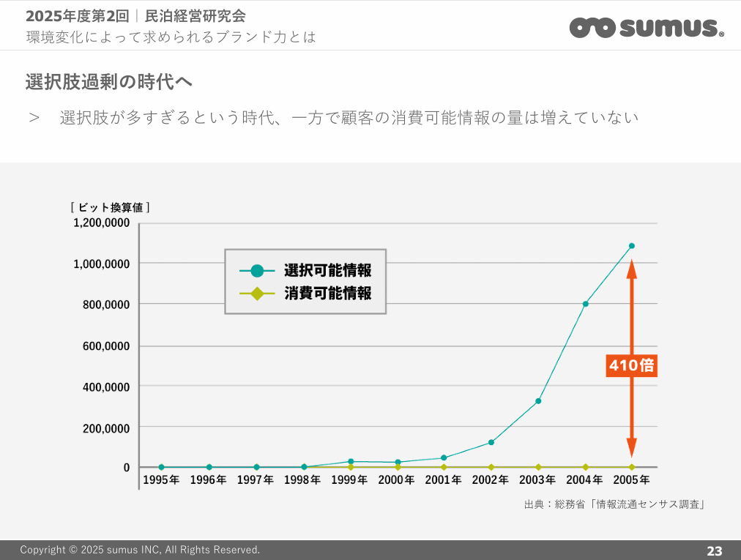Screen dimensions: 741x560
Task: Click the page number 23
Action: pos(714,550)
